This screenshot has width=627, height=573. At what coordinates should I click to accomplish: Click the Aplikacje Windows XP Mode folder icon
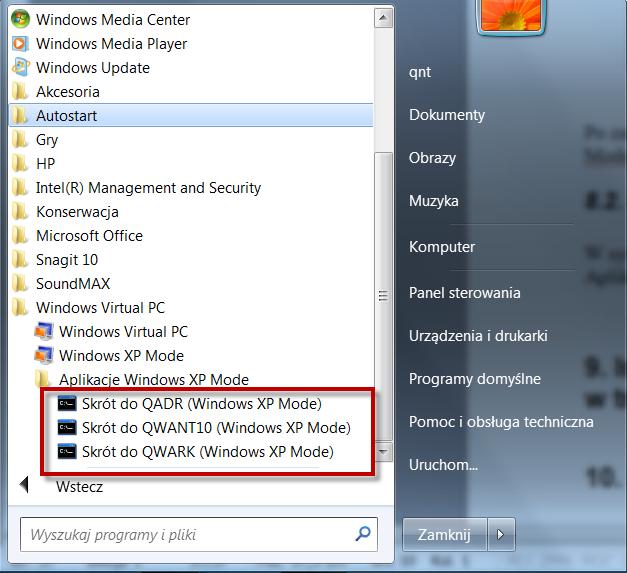[43, 379]
